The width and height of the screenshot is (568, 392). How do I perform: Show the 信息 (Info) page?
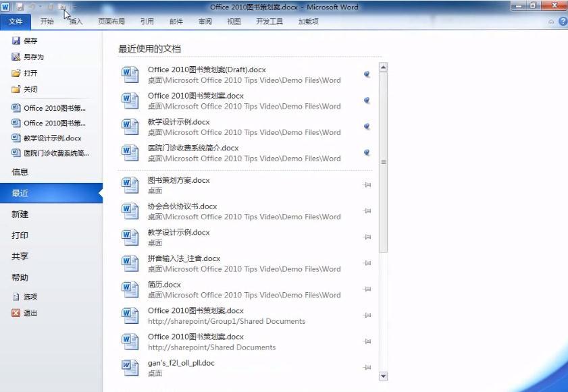pyautogui.click(x=51, y=172)
